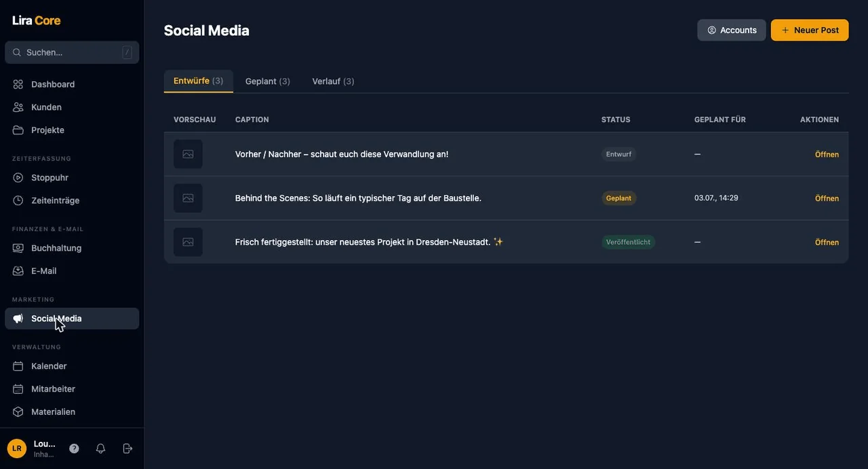Open Dashboard in the sidebar
This screenshot has height=469, width=868.
point(72,84)
